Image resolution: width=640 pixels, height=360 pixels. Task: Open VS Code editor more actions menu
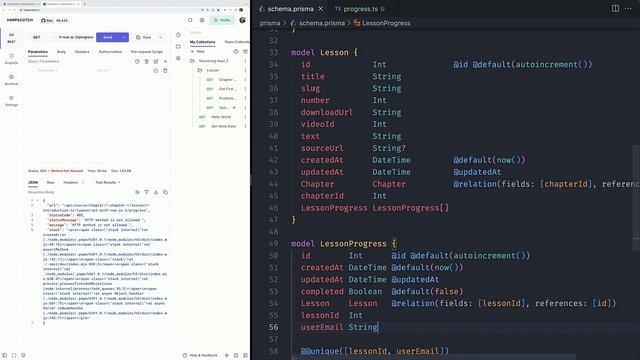tap(628, 9)
